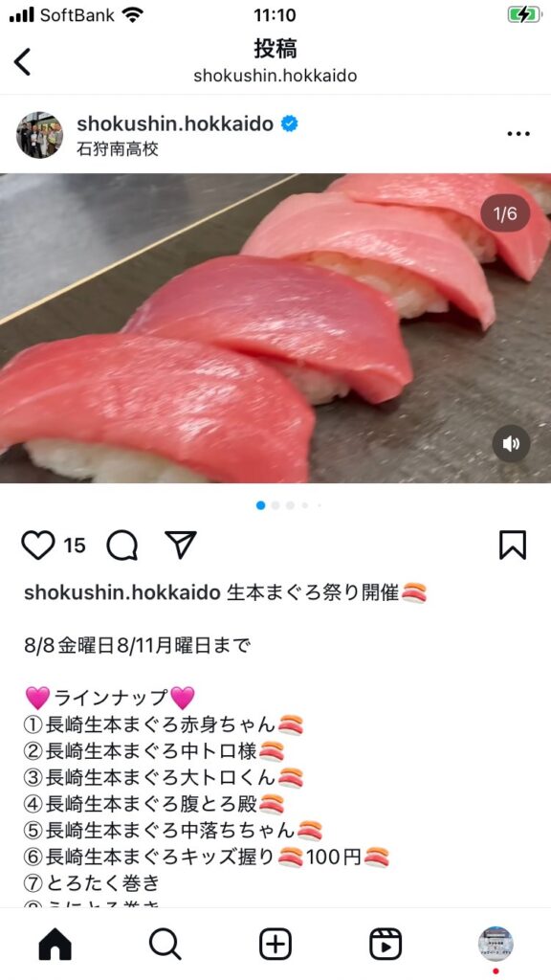Like the post with the heart icon
551x980 pixels.
pyautogui.click(x=38, y=545)
